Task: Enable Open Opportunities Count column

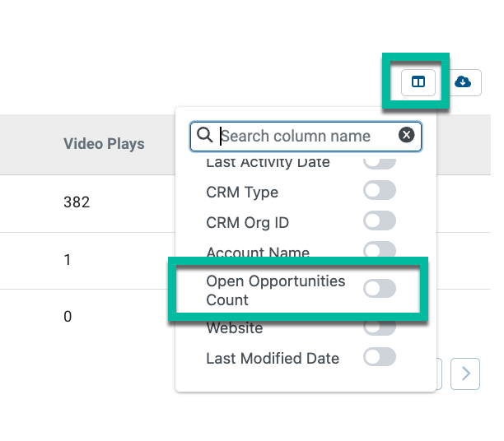Action: (380, 288)
